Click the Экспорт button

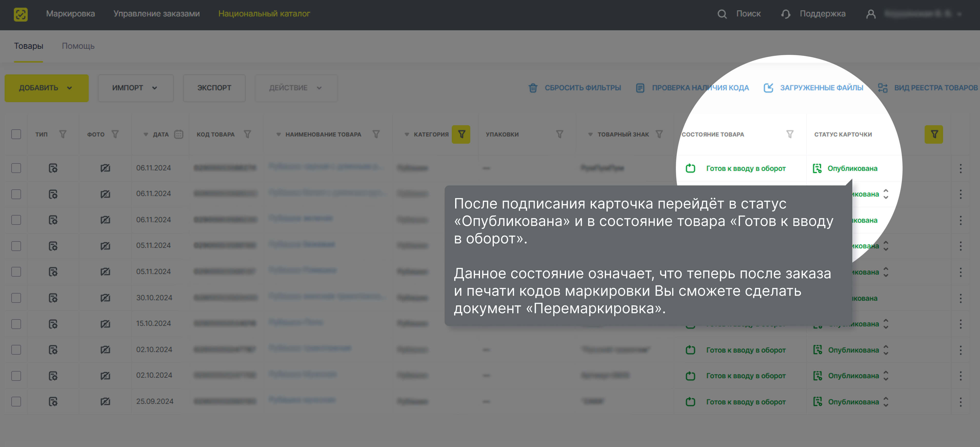click(x=214, y=88)
